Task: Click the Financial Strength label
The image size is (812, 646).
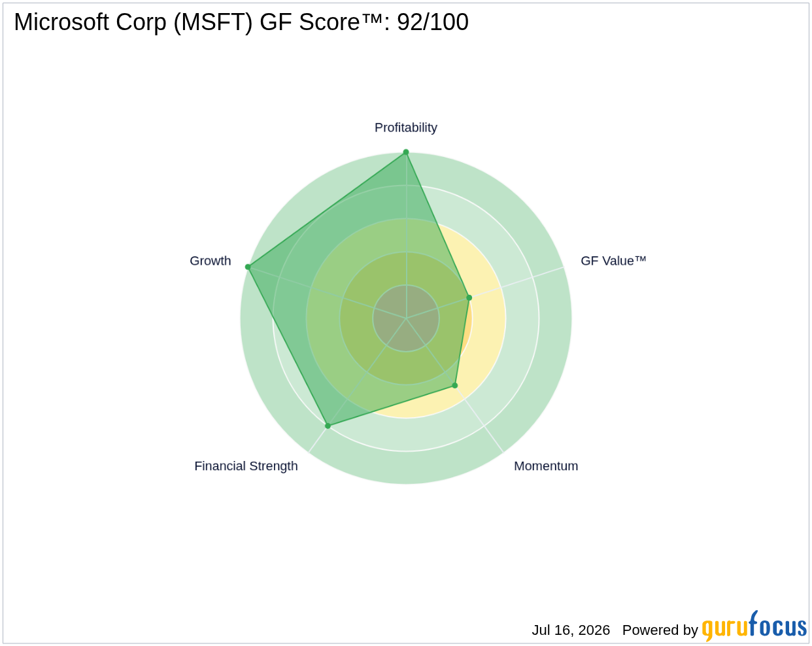Action: 246,466
